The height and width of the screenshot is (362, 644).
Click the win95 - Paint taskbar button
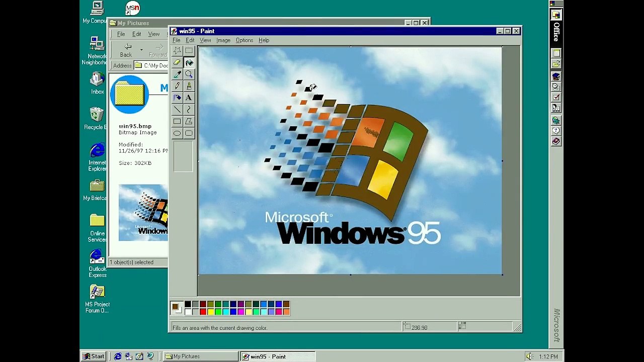point(278,356)
